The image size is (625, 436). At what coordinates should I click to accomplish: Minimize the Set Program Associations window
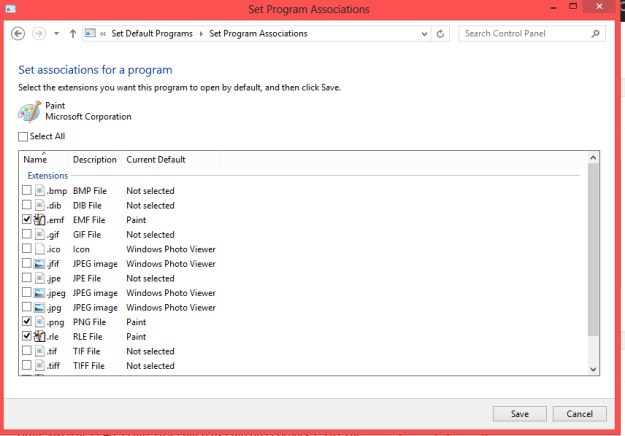(553, 8)
